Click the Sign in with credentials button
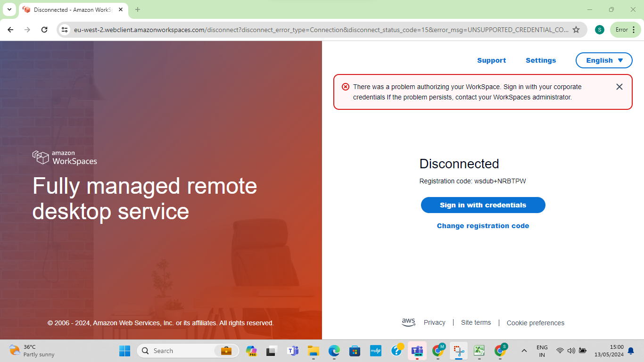Image resolution: width=644 pixels, height=362 pixels. click(483, 205)
